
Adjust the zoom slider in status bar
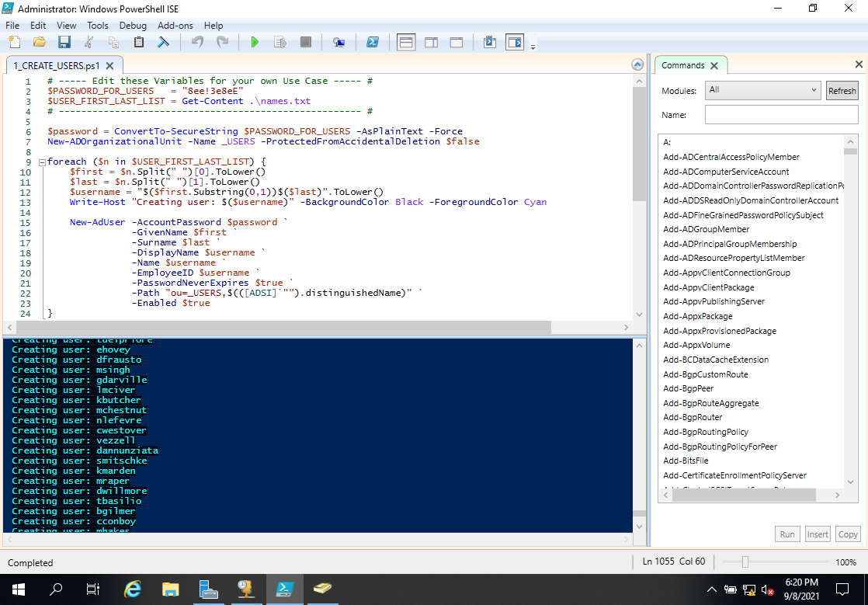click(x=745, y=562)
